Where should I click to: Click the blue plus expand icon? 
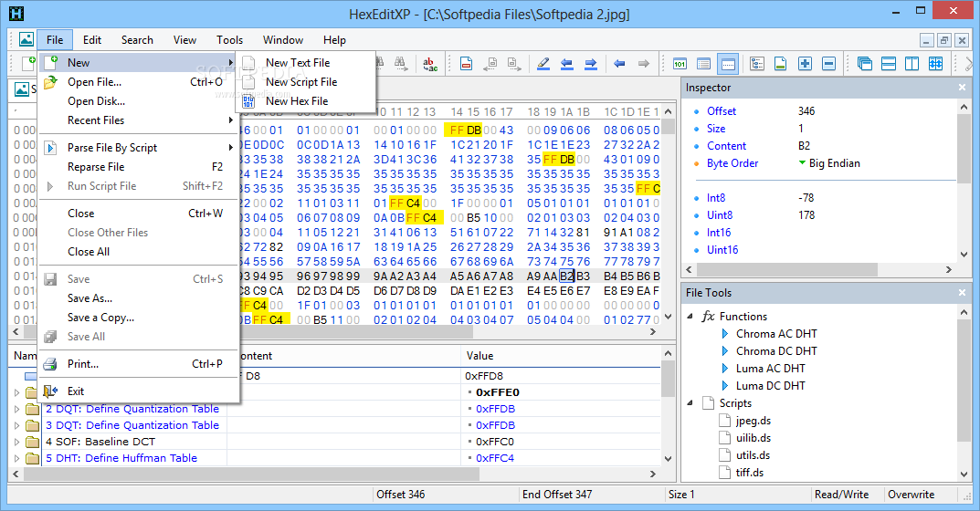(805, 64)
